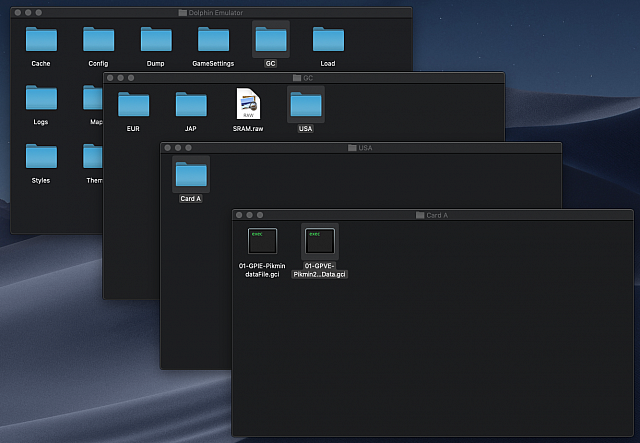This screenshot has width=640, height=443.
Task: Click the Load folder name label
Action: pos(328,63)
